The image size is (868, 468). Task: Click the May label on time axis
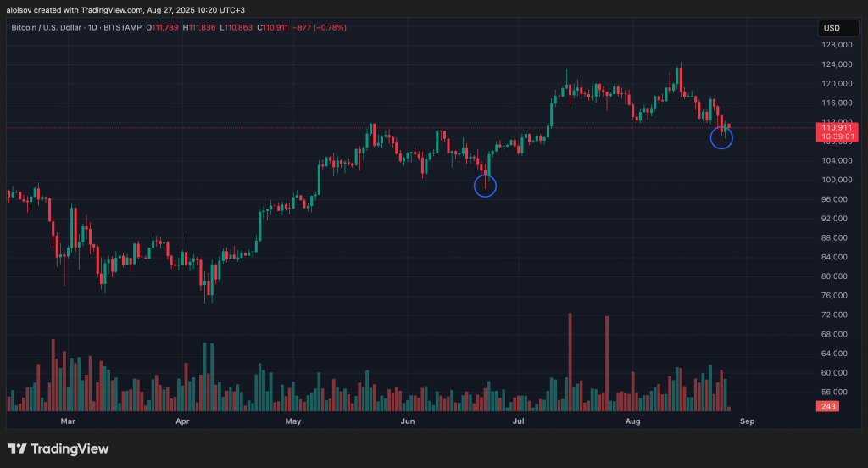(x=293, y=421)
